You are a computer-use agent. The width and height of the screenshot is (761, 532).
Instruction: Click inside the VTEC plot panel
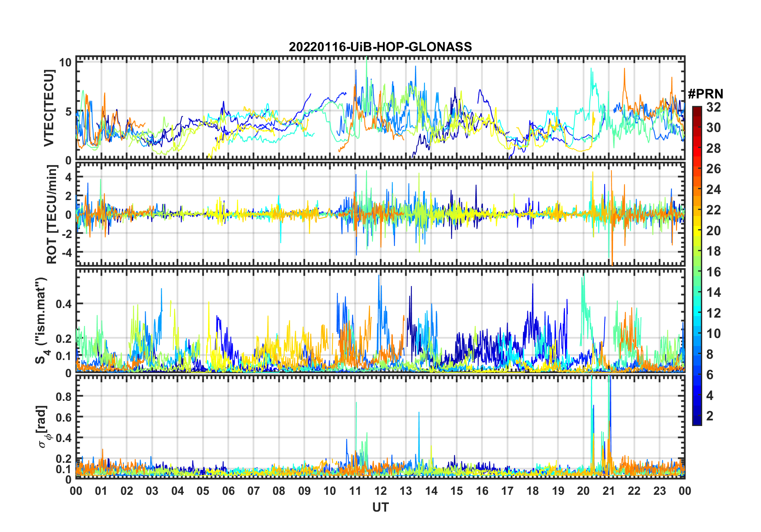380,108
